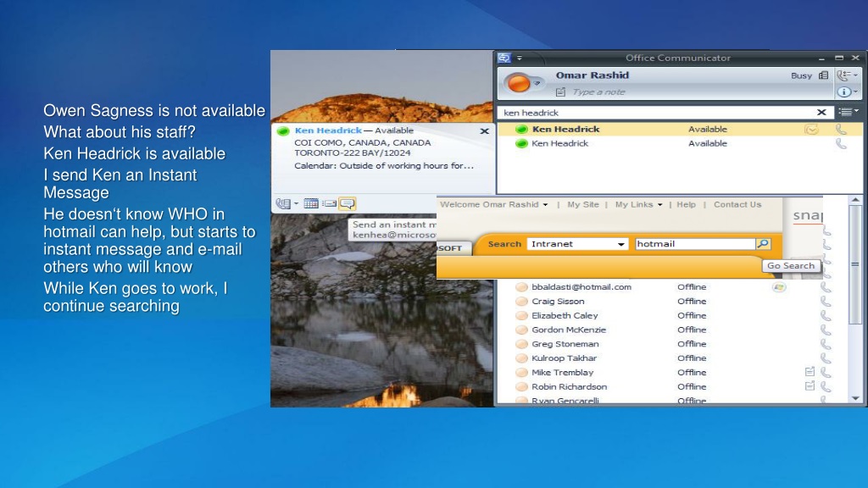
Task: Call the second Ken Headrick search result
Action: click(x=841, y=144)
